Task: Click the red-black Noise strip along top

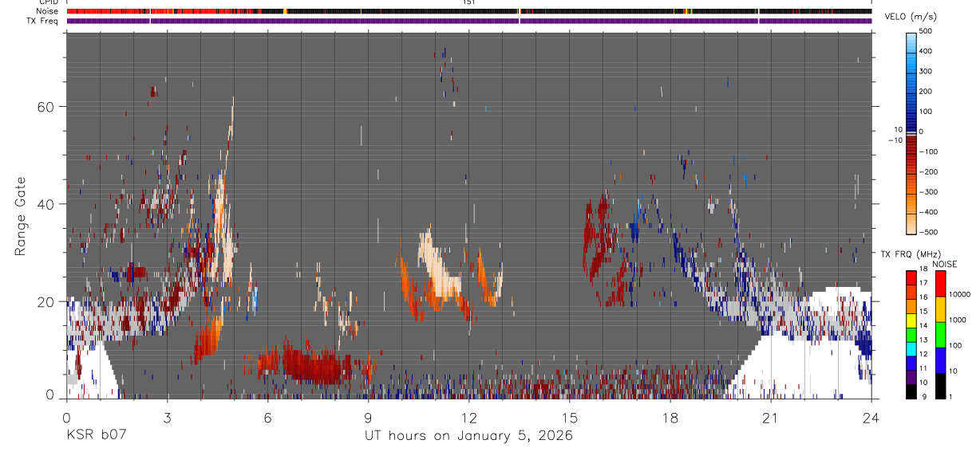Action: (x=469, y=11)
